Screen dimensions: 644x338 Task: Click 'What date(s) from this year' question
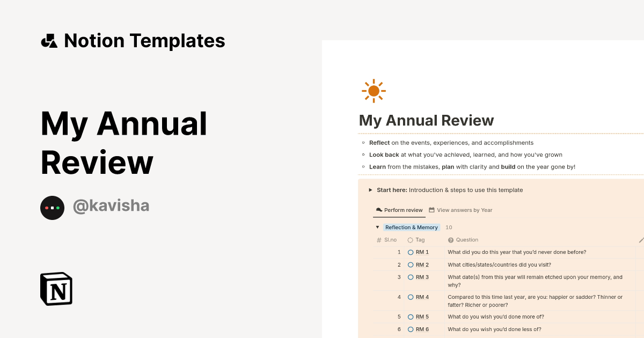click(x=535, y=281)
